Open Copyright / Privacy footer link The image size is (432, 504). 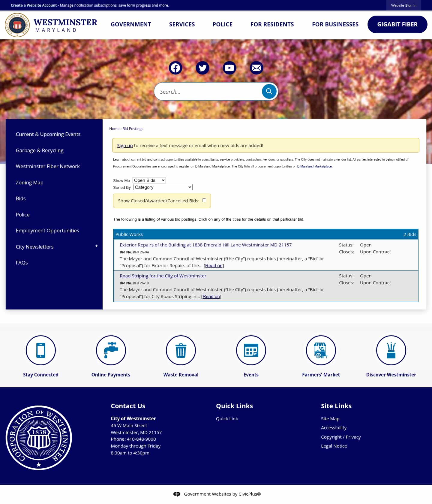(x=341, y=437)
